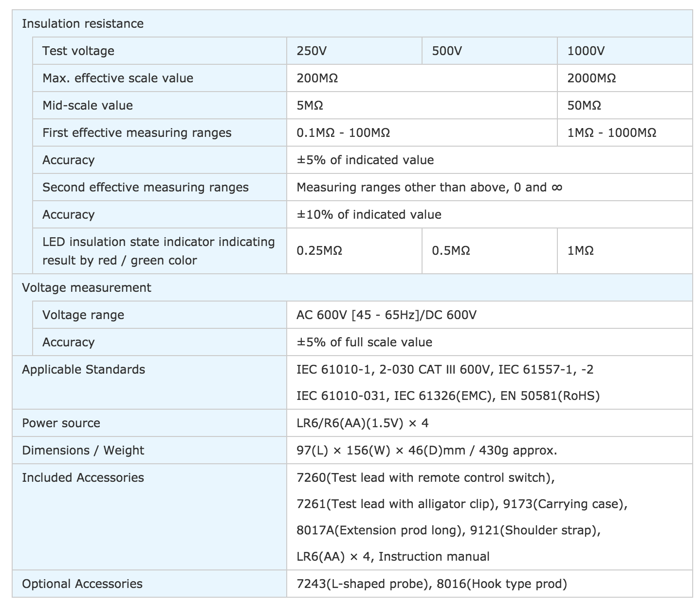Image resolution: width=700 pixels, height=606 pixels.
Task: Click the Second effective measuring ranges label
Action: pos(146,188)
